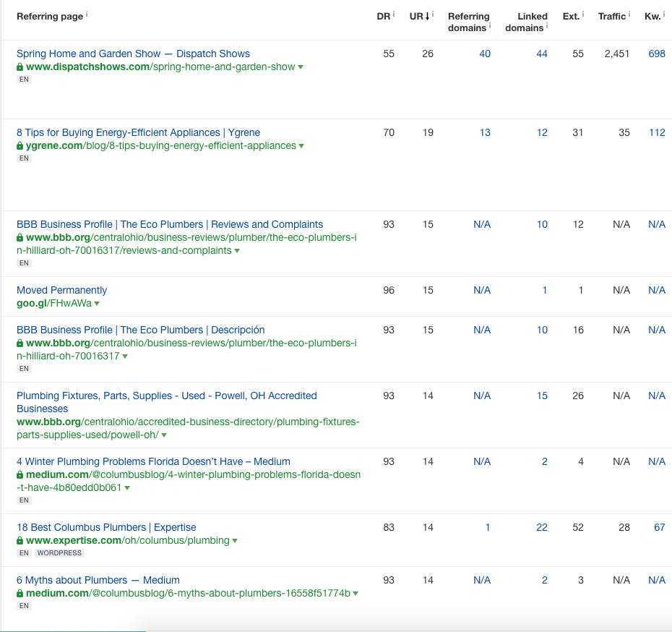This screenshot has width=672, height=632.
Task: Expand dropdown arrow after n-hilliard-oh-70016317 URL
Action: (125, 356)
